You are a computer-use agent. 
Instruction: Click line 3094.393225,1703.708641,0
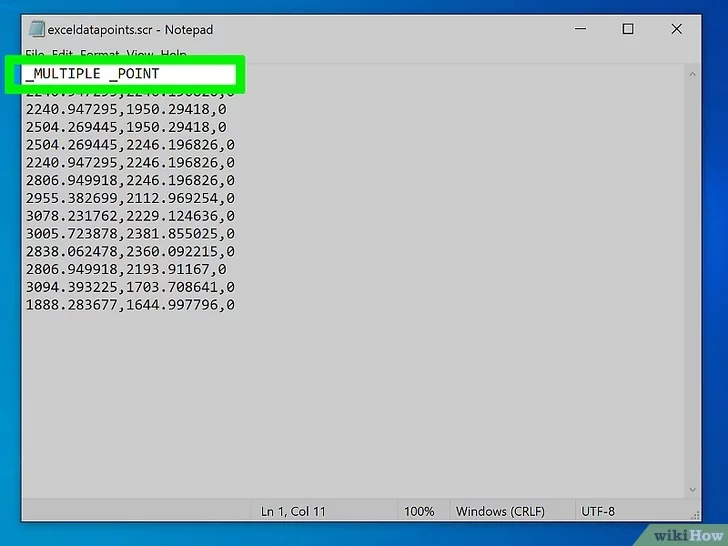point(130,287)
